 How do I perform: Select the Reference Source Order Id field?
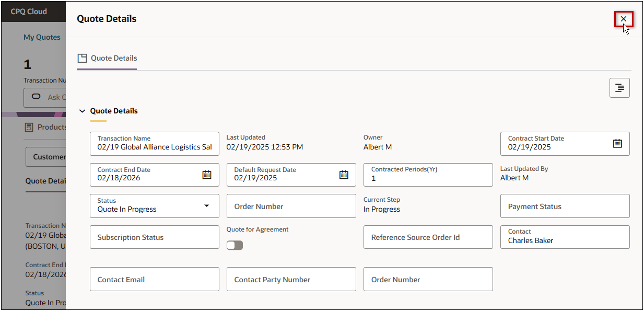coord(428,237)
